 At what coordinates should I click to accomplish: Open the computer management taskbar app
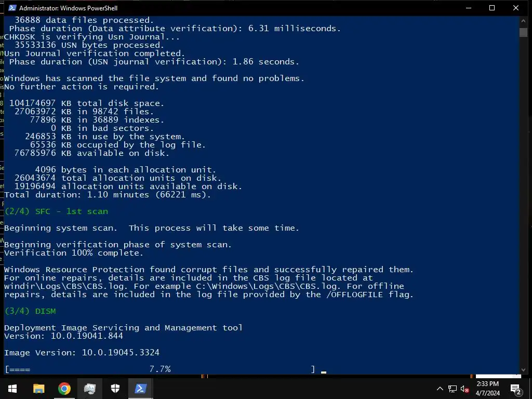[89, 389]
